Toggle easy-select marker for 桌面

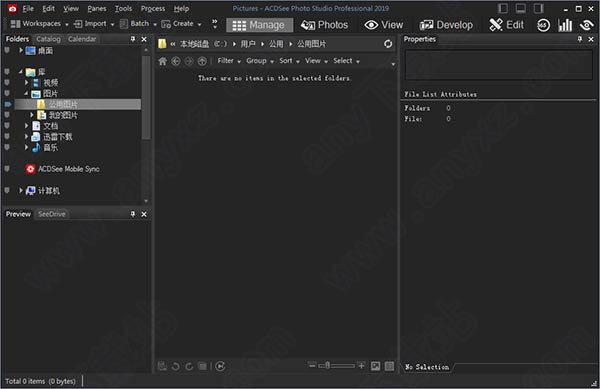coord(7,50)
